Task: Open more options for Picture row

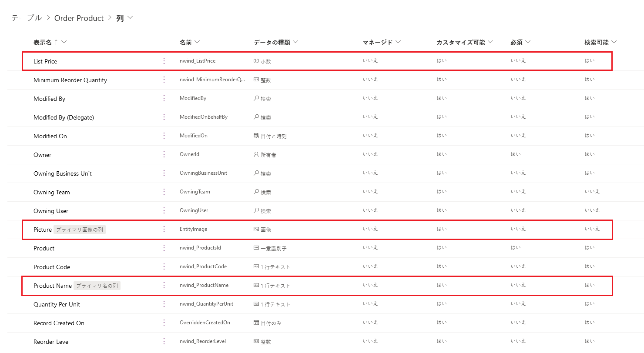Action: tap(164, 229)
